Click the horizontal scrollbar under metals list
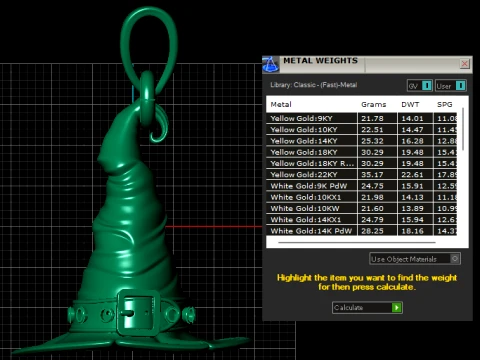480x360 pixels. [357, 243]
